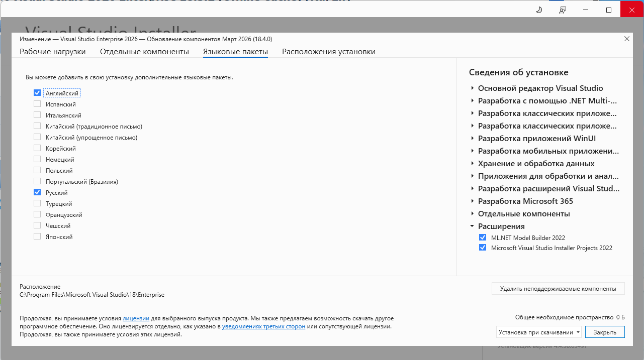Collapse the Расширения section arrow

click(473, 226)
